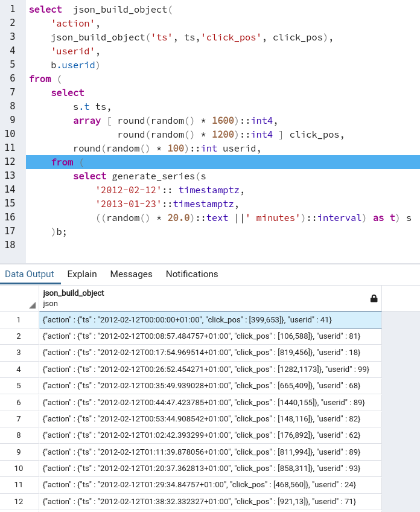Image resolution: width=420 pixels, height=512 pixels.
Task: Select row number 1 in results grid
Action: (19, 320)
